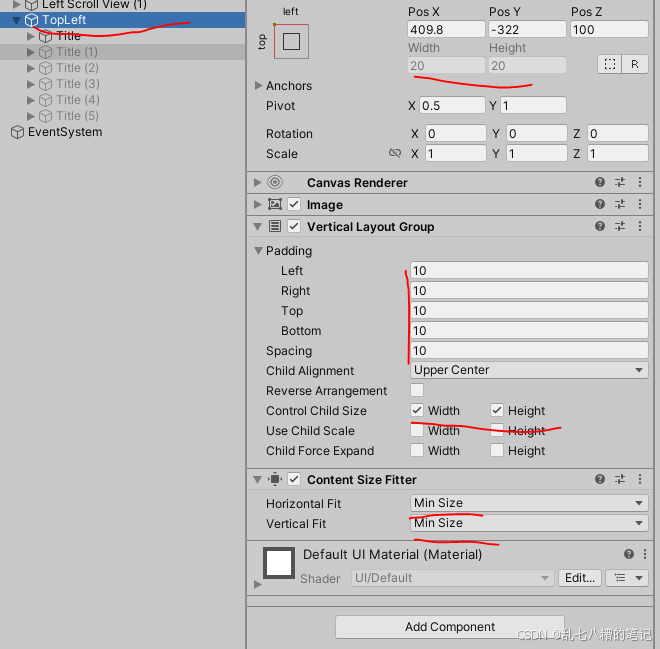Uncheck Control Child Size Width
The width and height of the screenshot is (660, 649).
417,410
